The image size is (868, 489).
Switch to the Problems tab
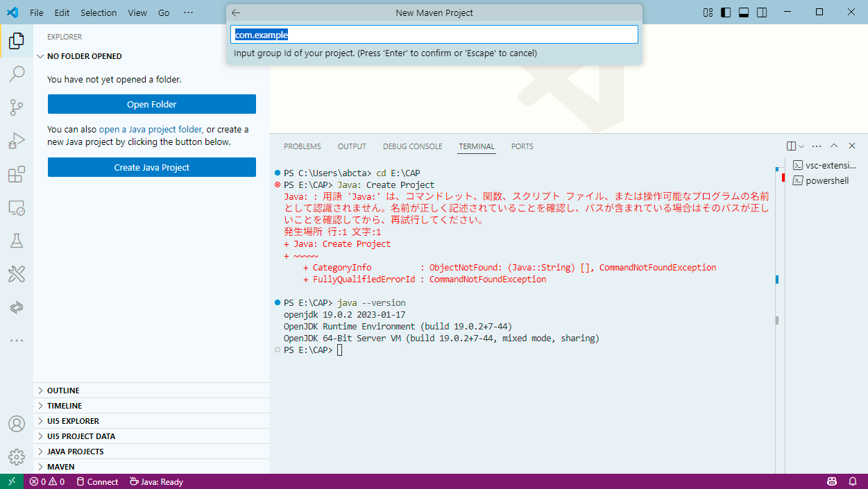[302, 146]
